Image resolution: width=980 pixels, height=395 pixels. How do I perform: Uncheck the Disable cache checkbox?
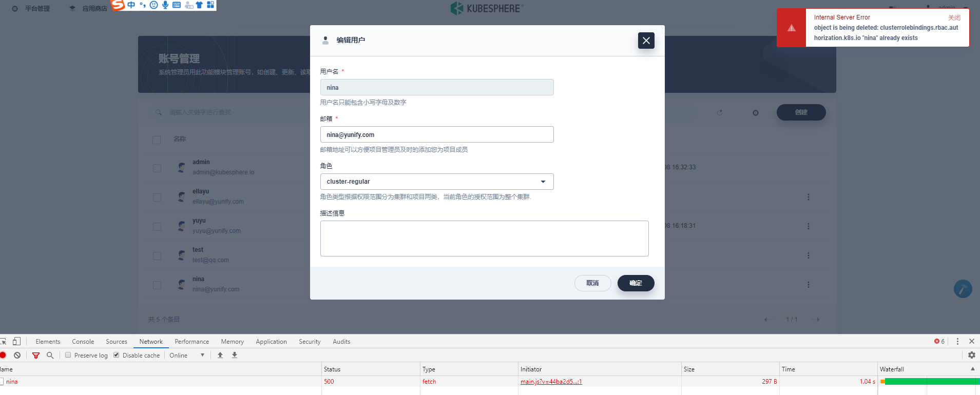(117, 355)
